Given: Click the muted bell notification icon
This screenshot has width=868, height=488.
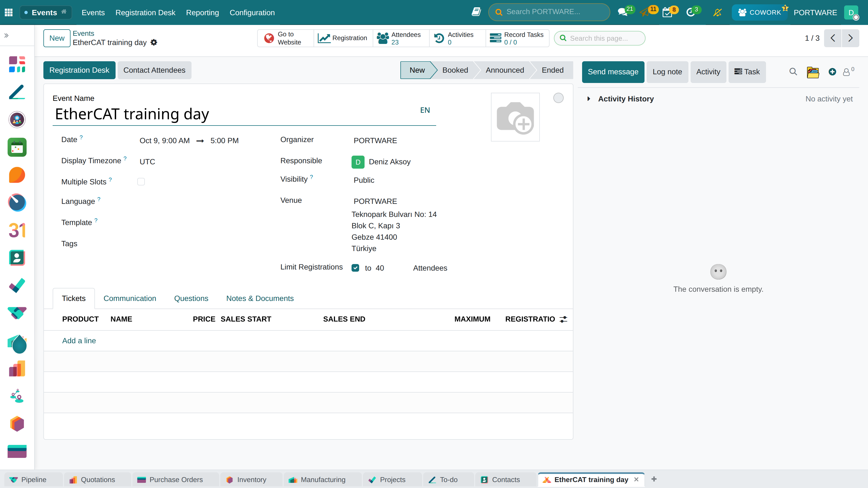Looking at the screenshot, I should tap(717, 12).
